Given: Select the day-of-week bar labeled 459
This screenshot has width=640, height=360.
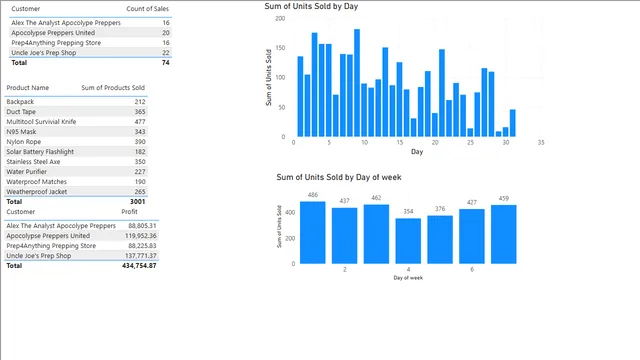Looking at the screenshot, I should pos(504,234).
